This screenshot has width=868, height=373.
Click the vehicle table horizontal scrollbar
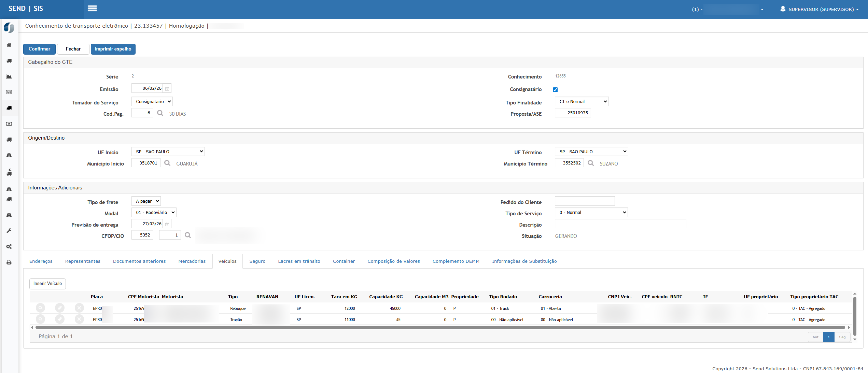(440, 328)
